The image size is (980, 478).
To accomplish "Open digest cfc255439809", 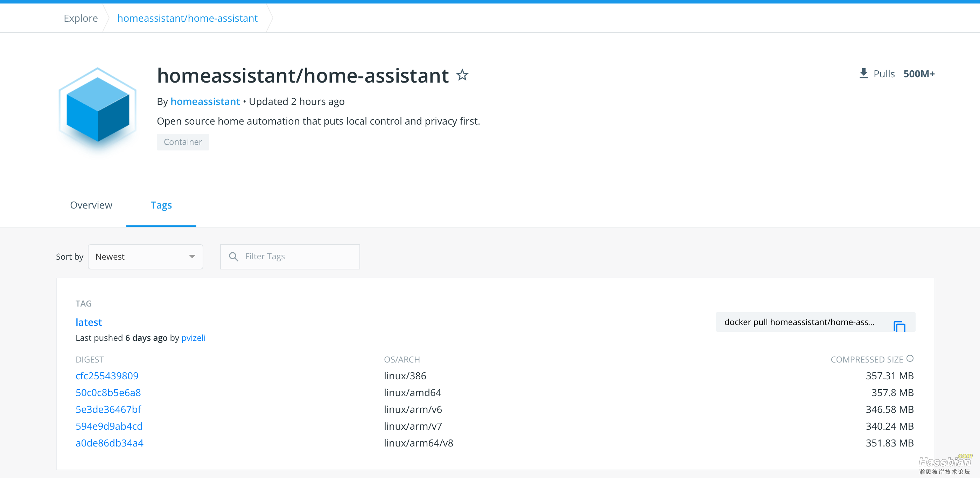I will pos(107,376).
